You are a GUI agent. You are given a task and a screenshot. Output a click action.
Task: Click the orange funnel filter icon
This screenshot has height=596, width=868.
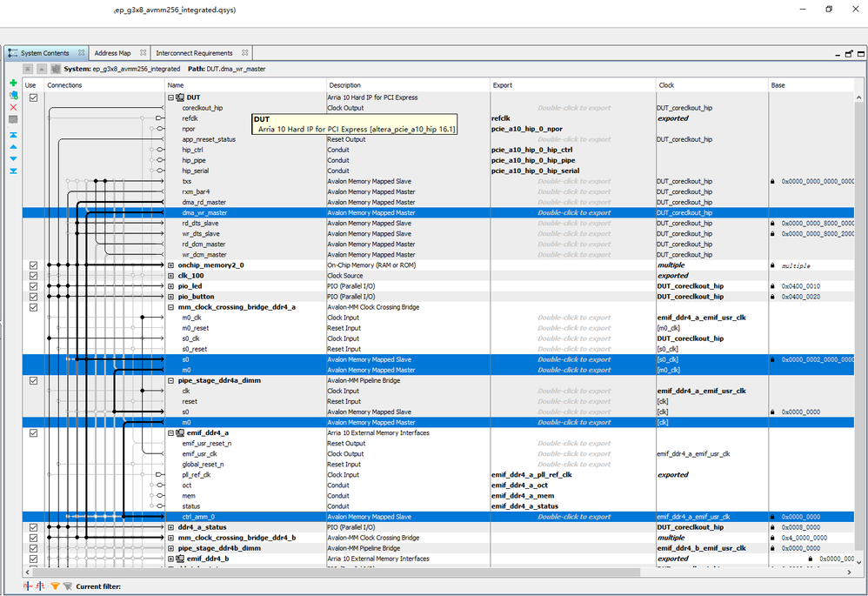coord(55,586)
